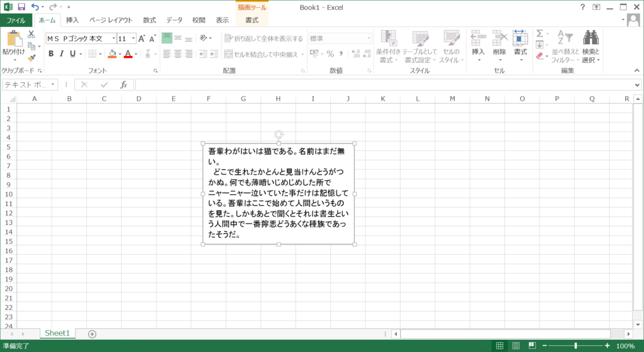Toggle italic formatting
644x352 pixels.
point(62,54)
